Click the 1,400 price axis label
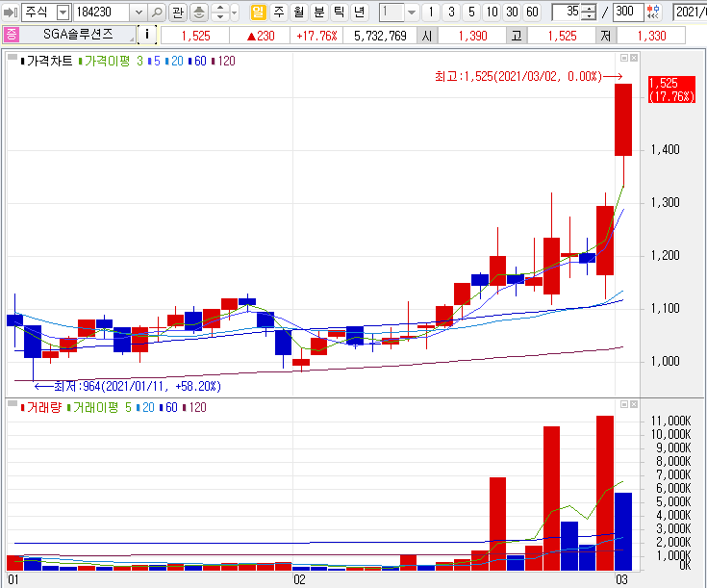The width and height of the screenshot is (707, 588). (x=665, y=149)
